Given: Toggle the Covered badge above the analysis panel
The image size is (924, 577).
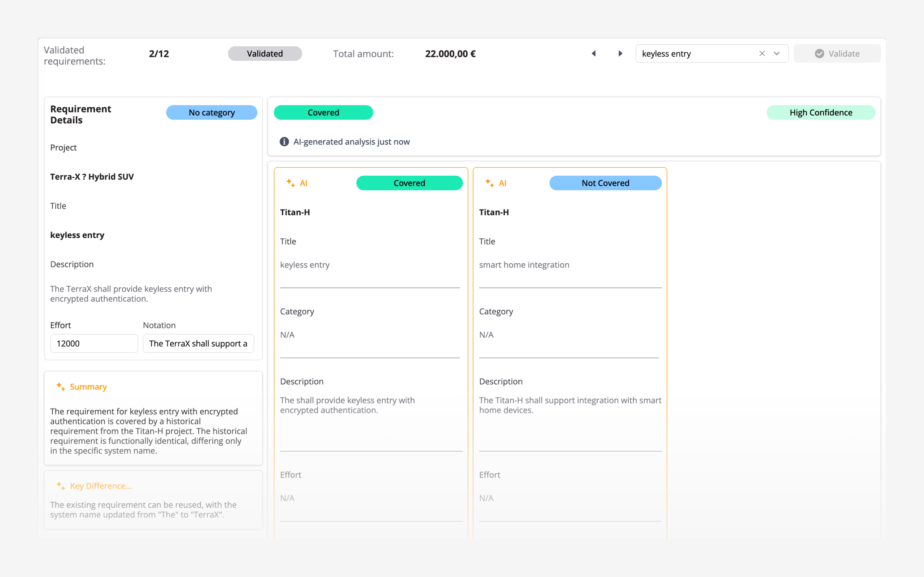Looking at the screenshot, I should [323, 112].
